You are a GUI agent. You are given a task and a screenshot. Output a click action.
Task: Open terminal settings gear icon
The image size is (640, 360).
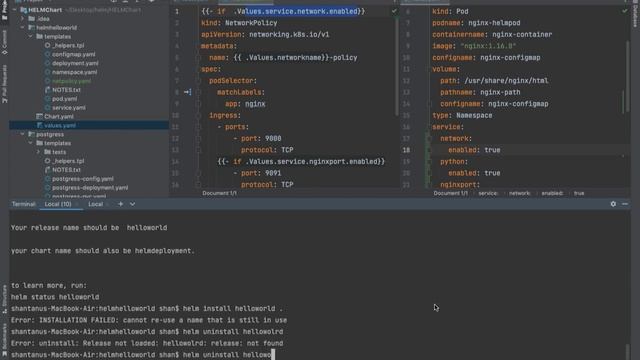[x=613, y=204]
